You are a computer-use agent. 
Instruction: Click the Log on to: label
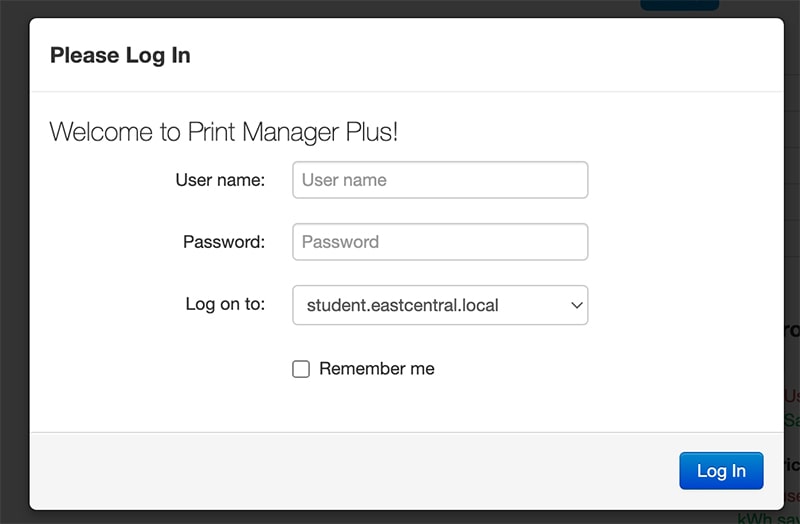(x=226, y=304)
